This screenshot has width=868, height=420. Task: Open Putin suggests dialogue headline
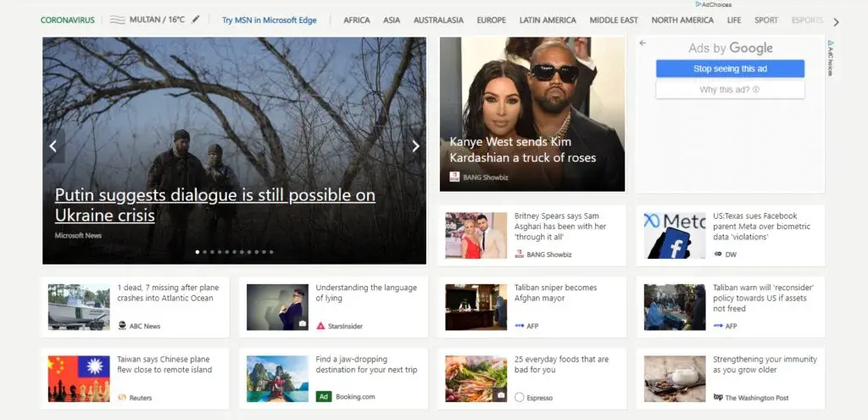pos(214,204)
